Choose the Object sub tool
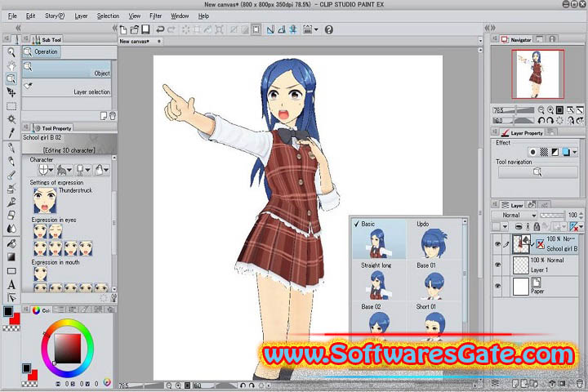The width and height of the screenshot is (588, 392). [67, 69]
